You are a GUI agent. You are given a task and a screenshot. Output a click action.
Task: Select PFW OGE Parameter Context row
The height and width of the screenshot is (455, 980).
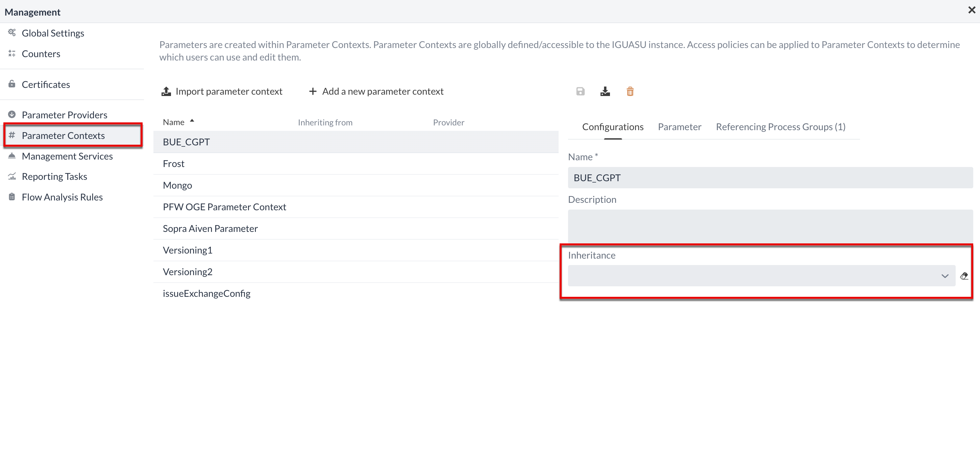(356, 207)
